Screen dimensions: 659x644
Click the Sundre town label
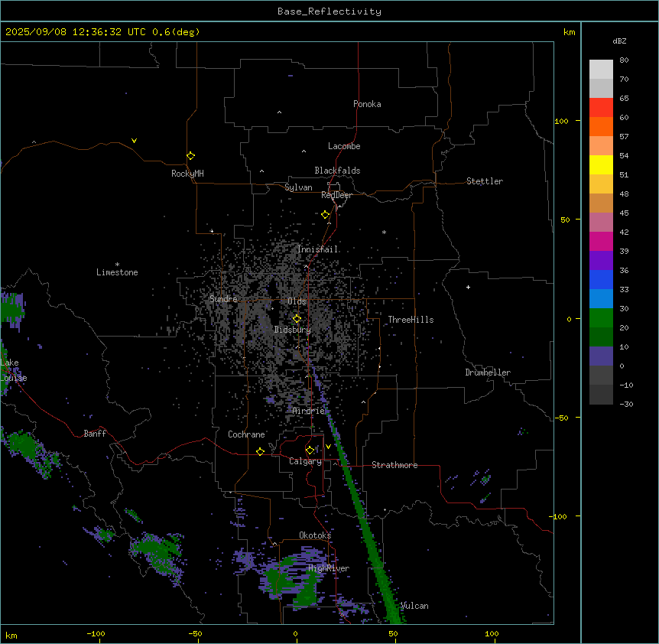click(x=223, y=299)
